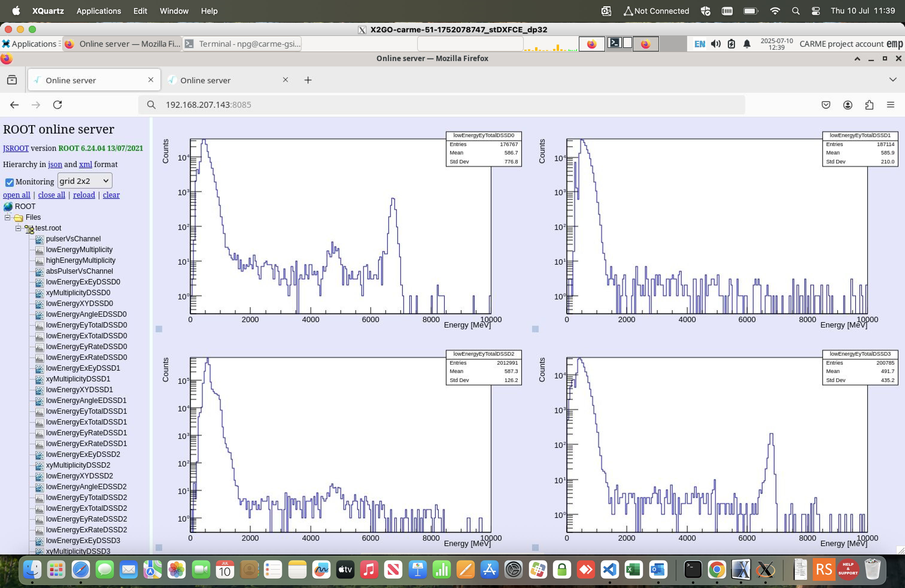Open the new tab plus button

(x=308, y=80)
